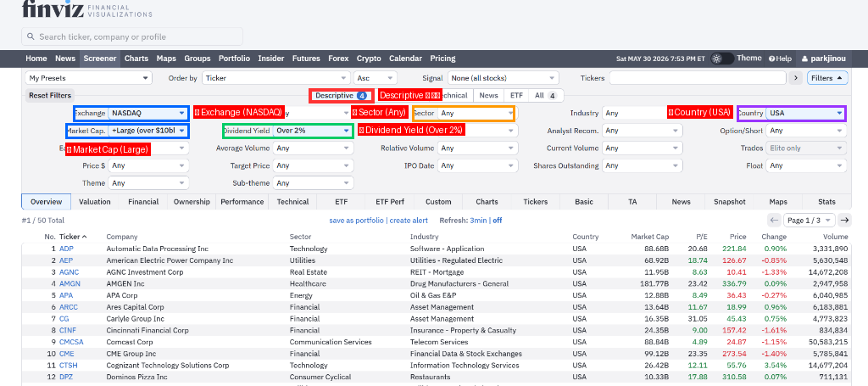Sort by the Volume column header
This screenshot has width=868, height=386.
coord(835,237)
